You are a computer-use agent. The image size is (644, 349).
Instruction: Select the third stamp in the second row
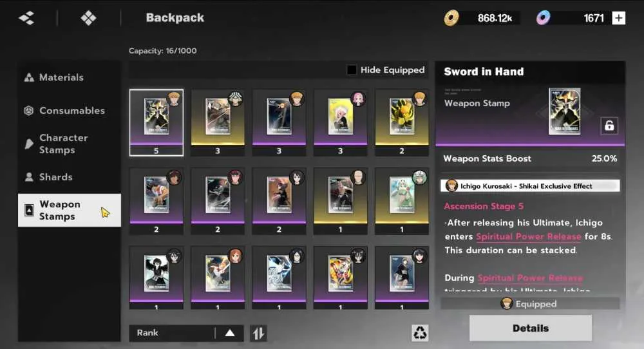[279, 201]
